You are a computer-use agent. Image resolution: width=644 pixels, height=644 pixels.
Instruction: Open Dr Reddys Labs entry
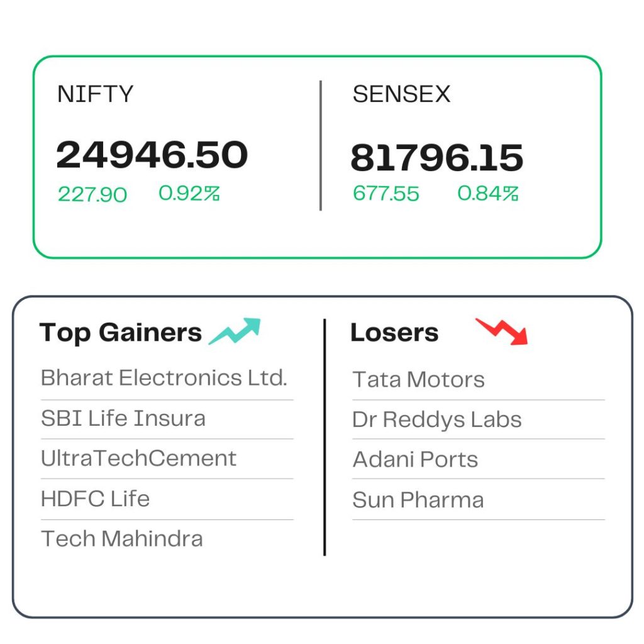click(437, 419)
